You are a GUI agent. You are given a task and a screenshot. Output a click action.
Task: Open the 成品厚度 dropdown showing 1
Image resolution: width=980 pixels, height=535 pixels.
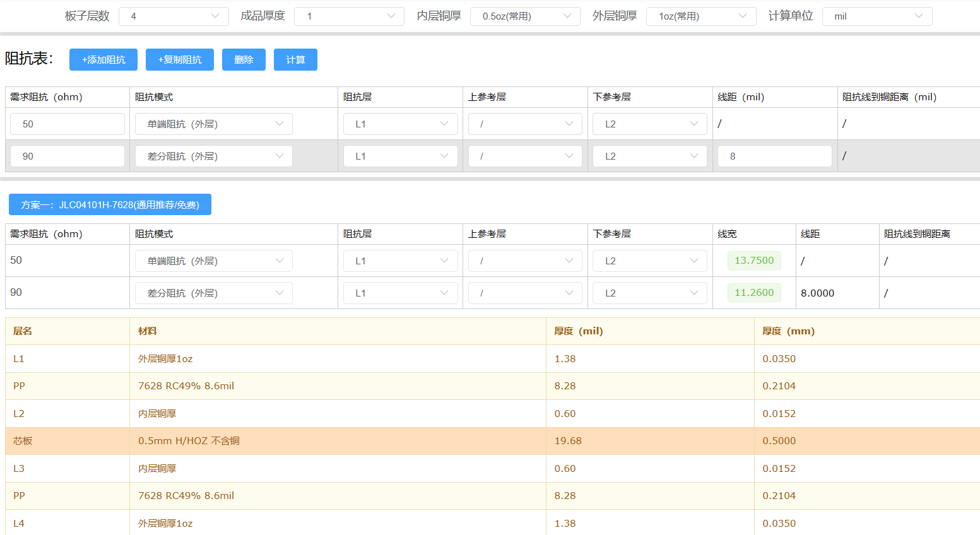pyautogui.click(x=349, y=16)
